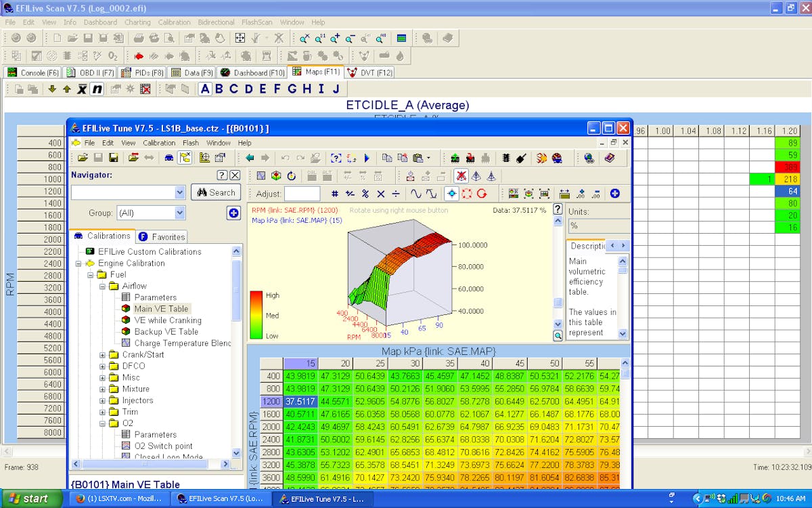Click the High-Med-Low color gradient legend

click(256, 315)
